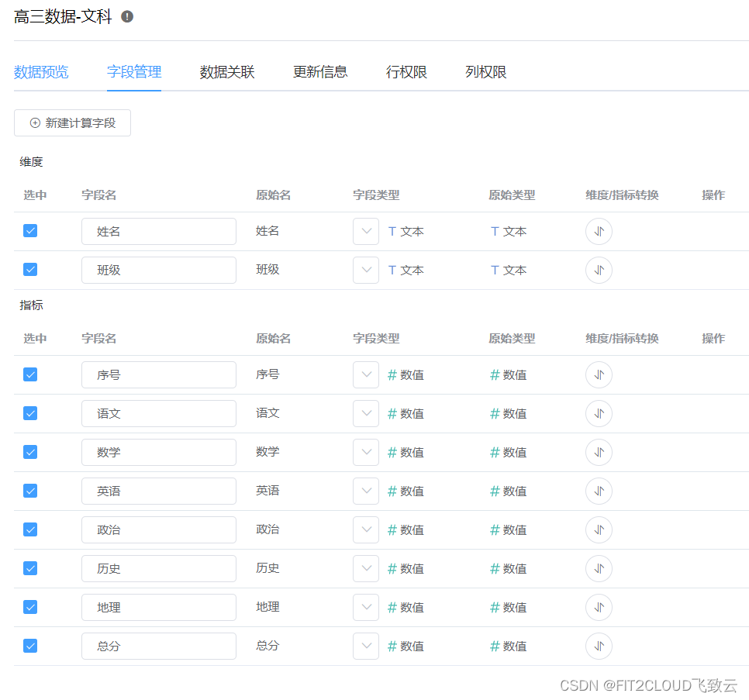Toggle the 语文 field checkbox
Image resolution: width=749 pixels, height=700 pixels.
[30, 413]
